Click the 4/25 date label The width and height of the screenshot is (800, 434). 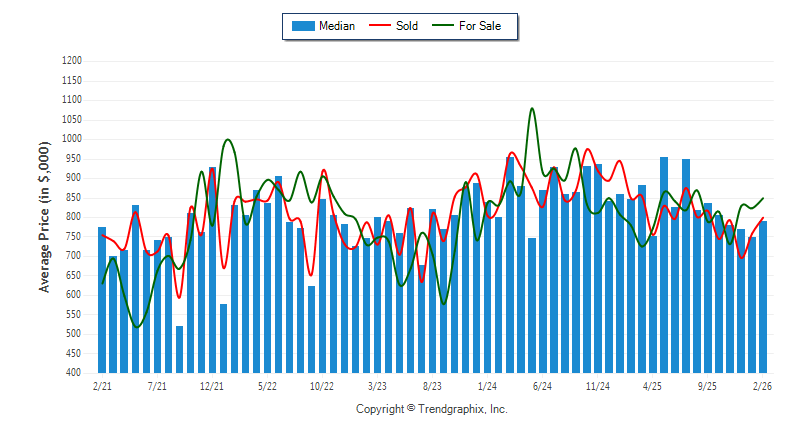pos(652,385)
